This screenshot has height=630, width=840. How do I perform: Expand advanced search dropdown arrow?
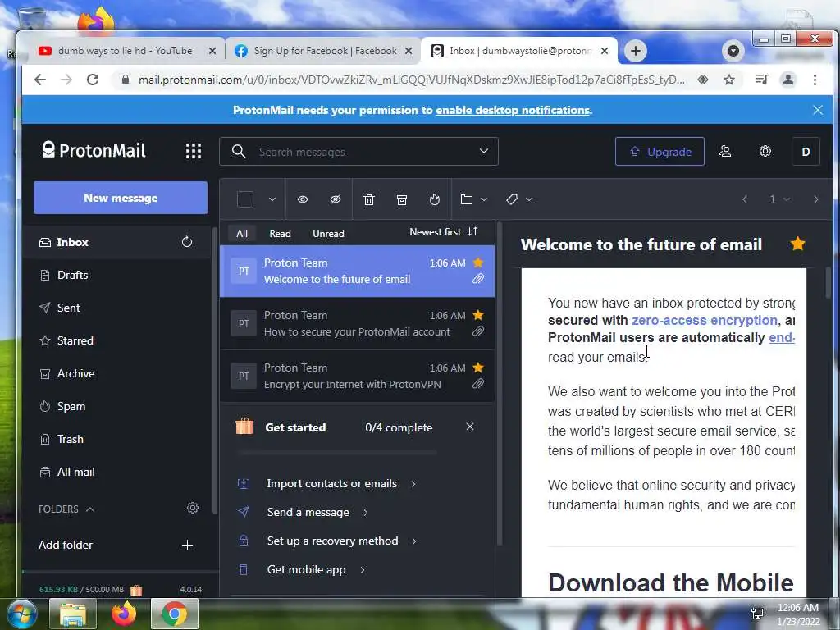484,151
